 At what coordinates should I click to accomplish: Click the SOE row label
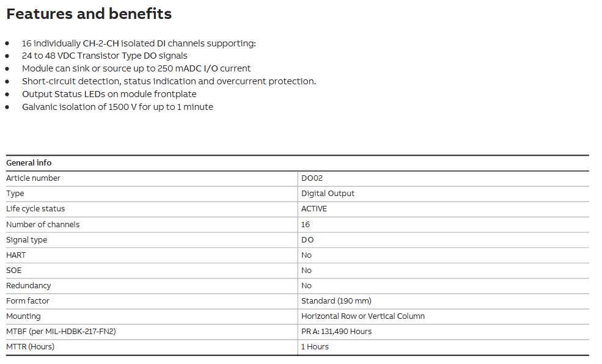click(x=14, y=271)
